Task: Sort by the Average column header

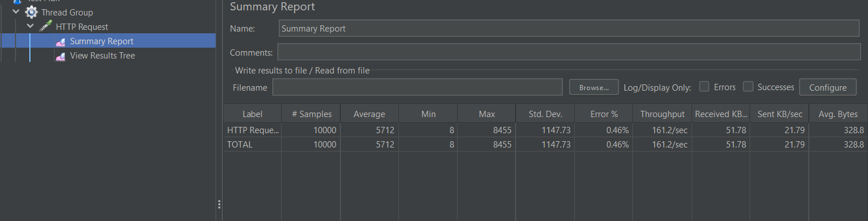Action: tap(369, 114)
